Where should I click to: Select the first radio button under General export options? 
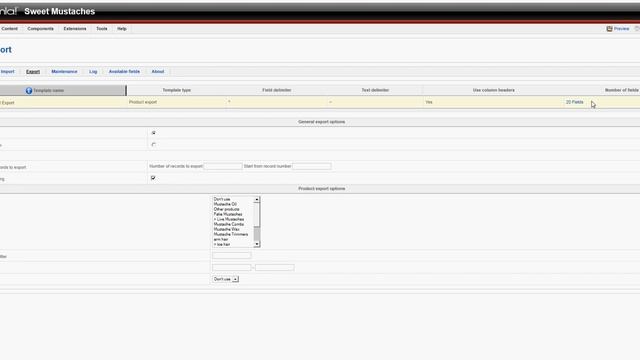coord(153,133)
